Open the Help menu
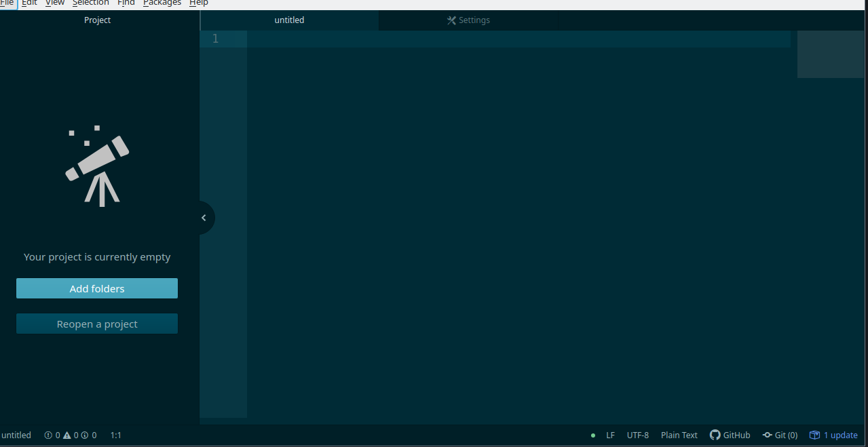 click(x=198, y=3)
